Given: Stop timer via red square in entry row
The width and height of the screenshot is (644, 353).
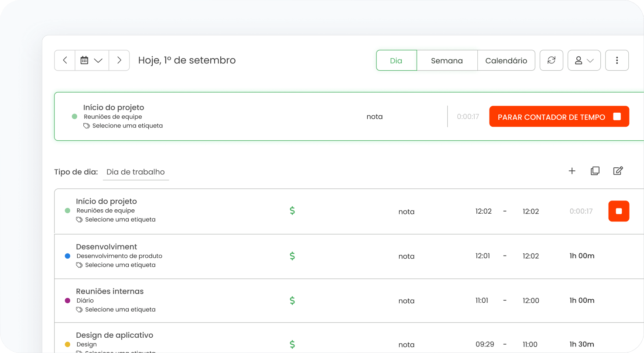Looking at the screenshot, I should (x=618, y=211).
